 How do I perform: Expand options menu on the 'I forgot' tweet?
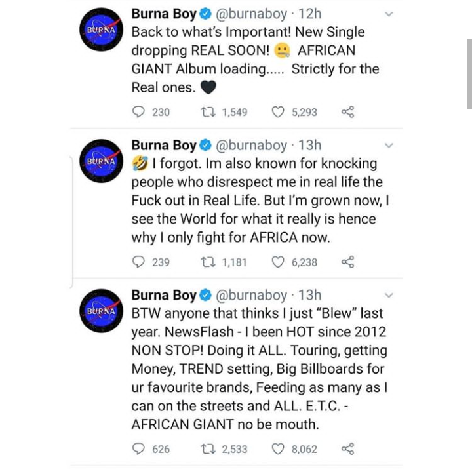tap(389, 146)
